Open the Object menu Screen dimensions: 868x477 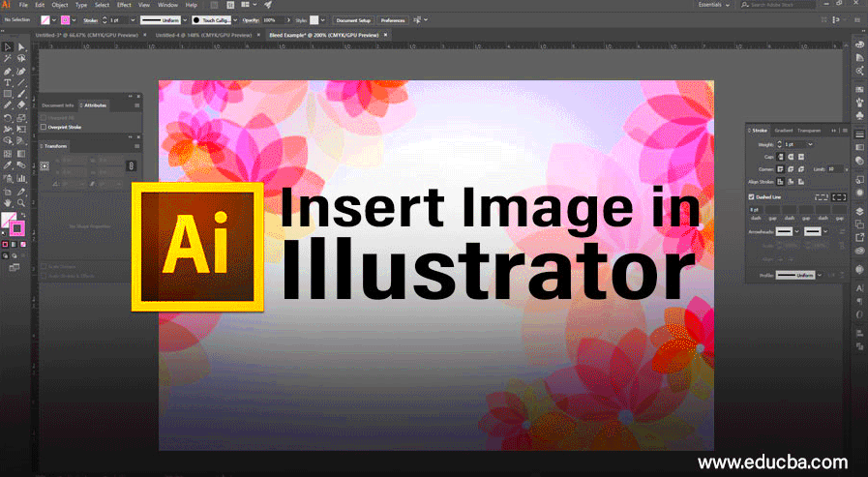coord(60,5)
